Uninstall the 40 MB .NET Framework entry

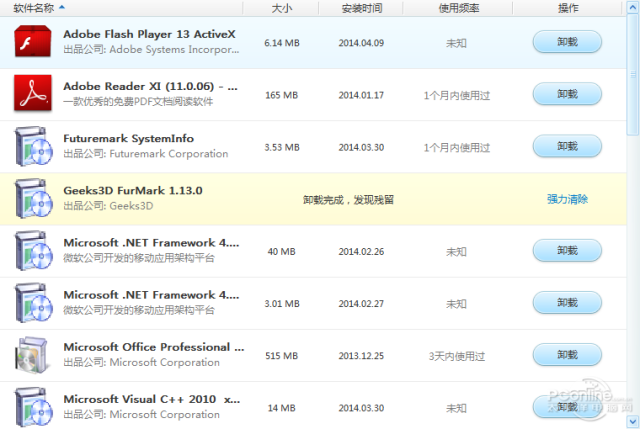click(567, 251)
